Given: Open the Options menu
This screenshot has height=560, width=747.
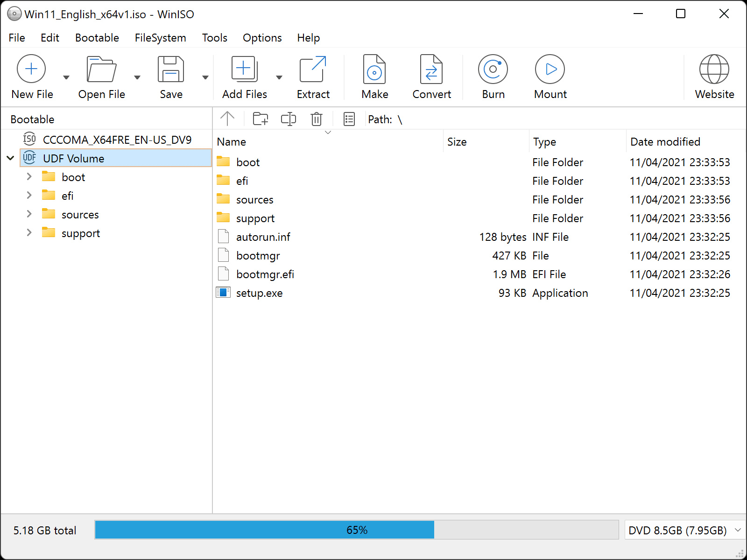Looking at the screenshot, I should coord(262,38).
